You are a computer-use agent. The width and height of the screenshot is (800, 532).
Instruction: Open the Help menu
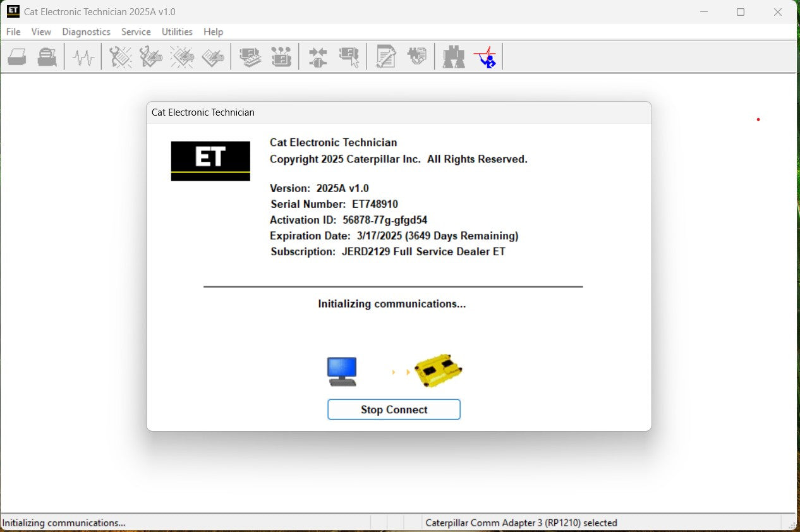213,32
